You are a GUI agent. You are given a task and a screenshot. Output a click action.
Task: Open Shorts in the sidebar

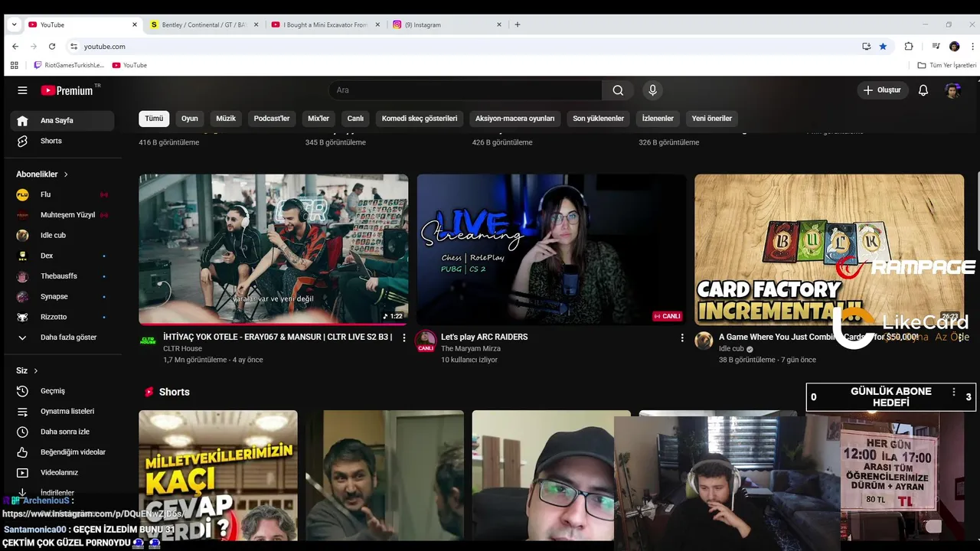pos(62,141)
